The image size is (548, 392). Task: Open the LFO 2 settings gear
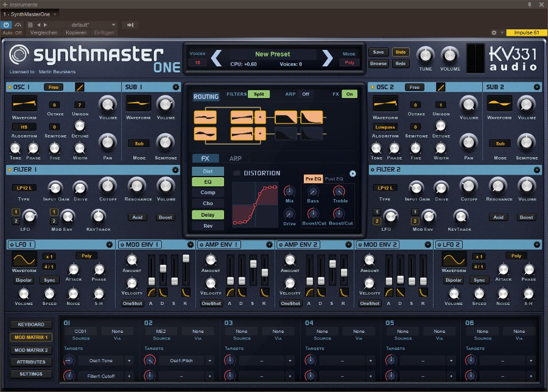[537, 245]
